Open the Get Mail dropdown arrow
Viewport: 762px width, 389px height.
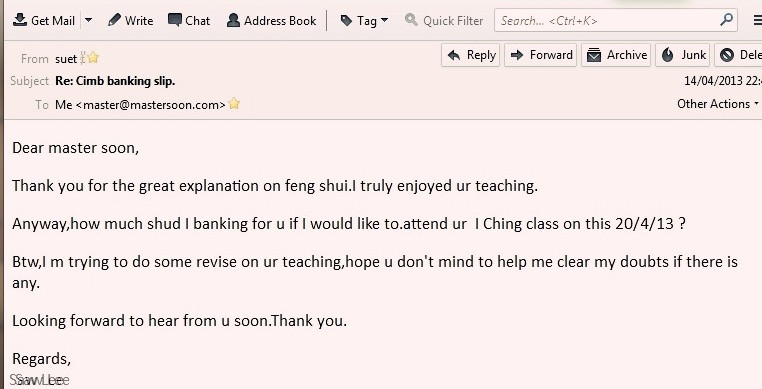[x=88, y=20]
